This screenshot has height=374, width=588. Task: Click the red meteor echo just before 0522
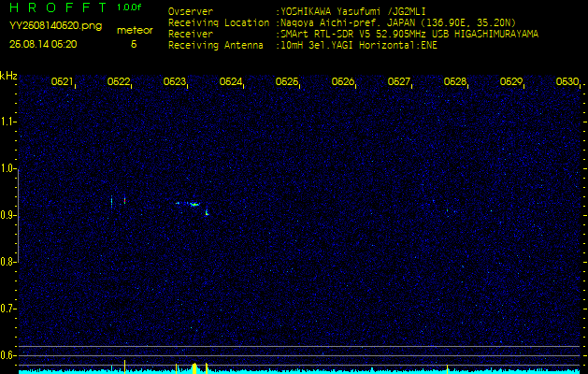click(x=124, y=201)
